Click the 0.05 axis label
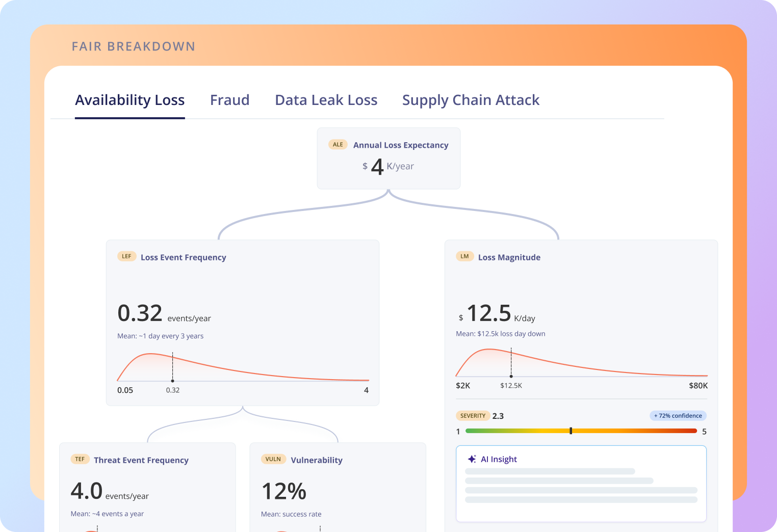 click(125, 390)
